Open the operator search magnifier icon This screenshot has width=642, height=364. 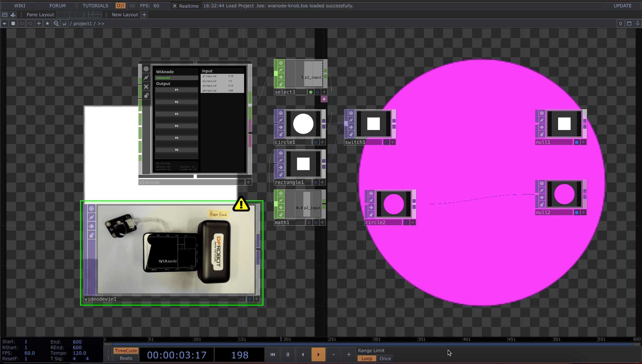56,23
